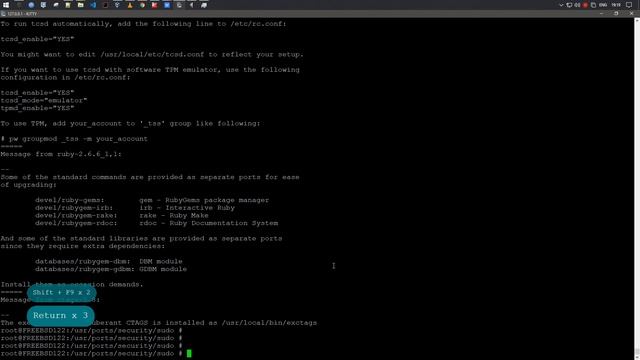Image resolution: width=640 pixels, height=360 pixels.
Task: Click 'since they require extra dependencies:' line
Action: (x=82, y=246)
